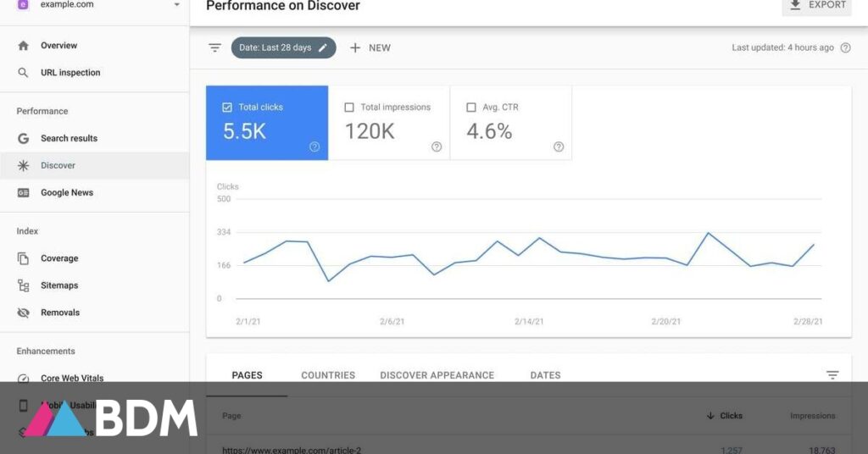The width and height of the screenshot is (868, 454).
Task: Collapse the Enhancements section header
Action: [x=46, y=352]
